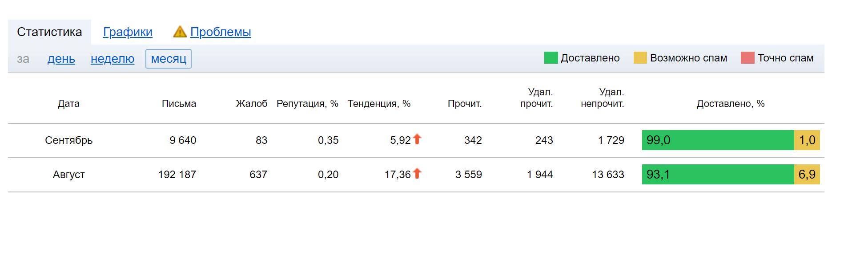868x265 pixels.
Task: Select the Статистика tab
Action: 49,32
